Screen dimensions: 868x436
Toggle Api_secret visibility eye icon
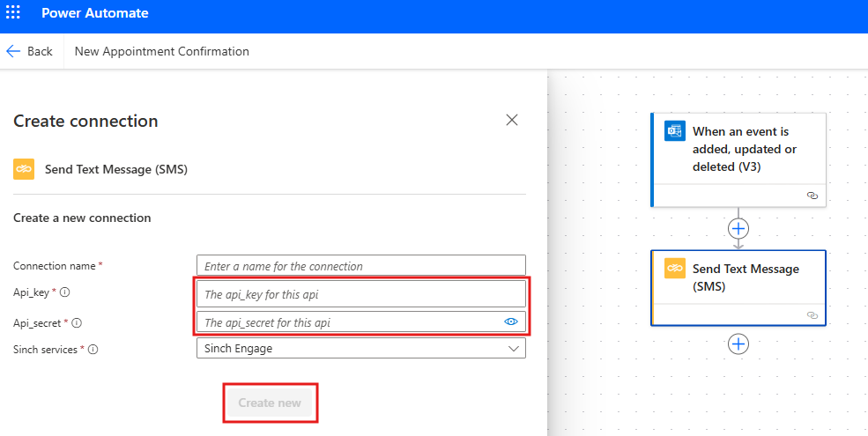click(x=511, y=321)
